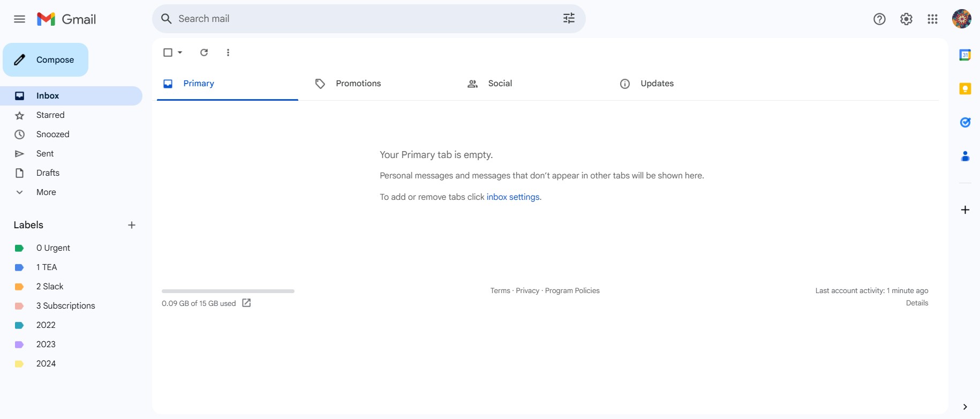Click the Settings gear icon

(x=906, y=19)
